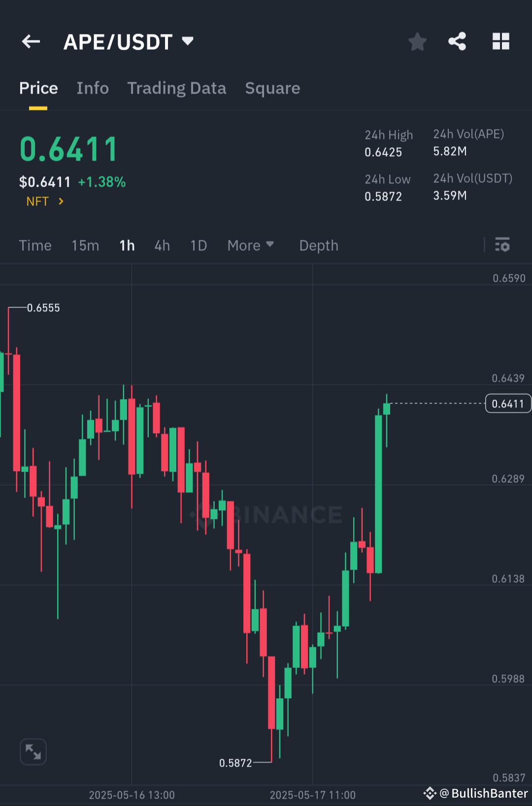Click the back arrow to exit the chart
This screenshot has width=532, height=806.
pyautogui.click(x=31, y=41)
